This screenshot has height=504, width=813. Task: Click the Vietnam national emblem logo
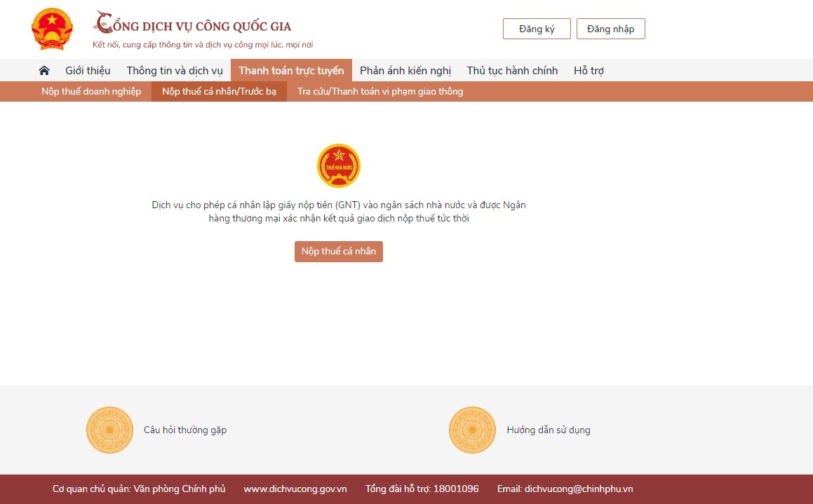[x=52, y=29]
